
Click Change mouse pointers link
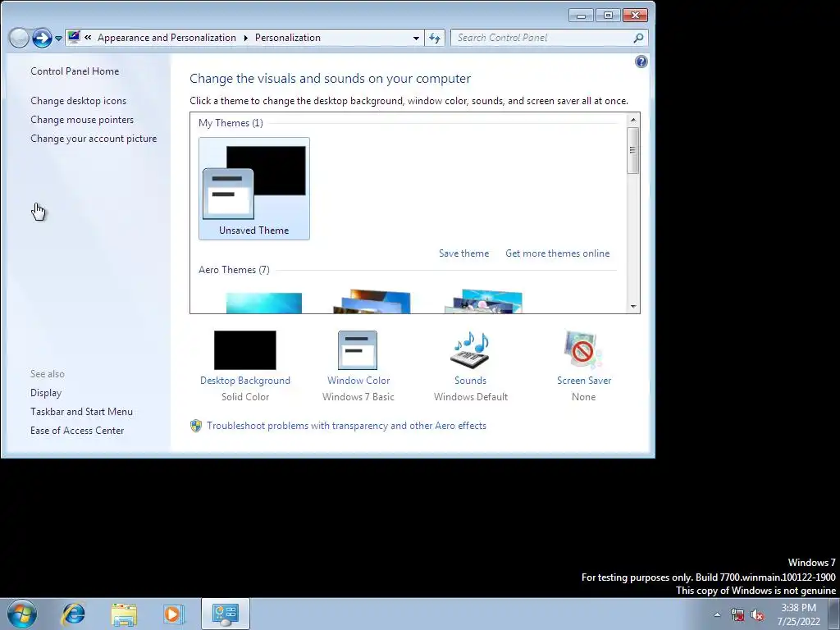coord(82,120)
